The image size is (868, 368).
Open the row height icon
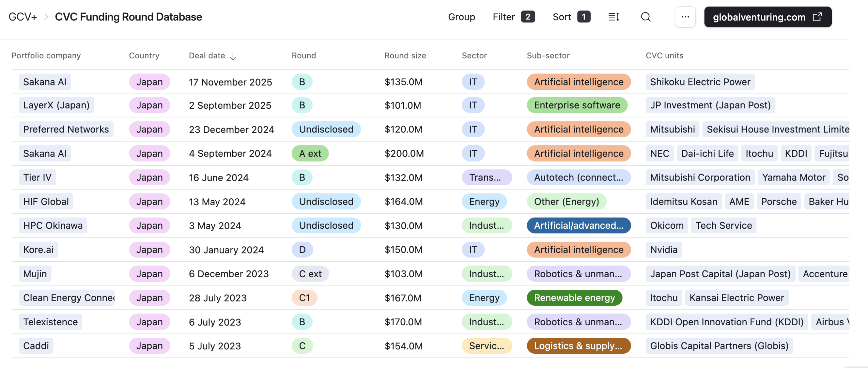(614, 17)
